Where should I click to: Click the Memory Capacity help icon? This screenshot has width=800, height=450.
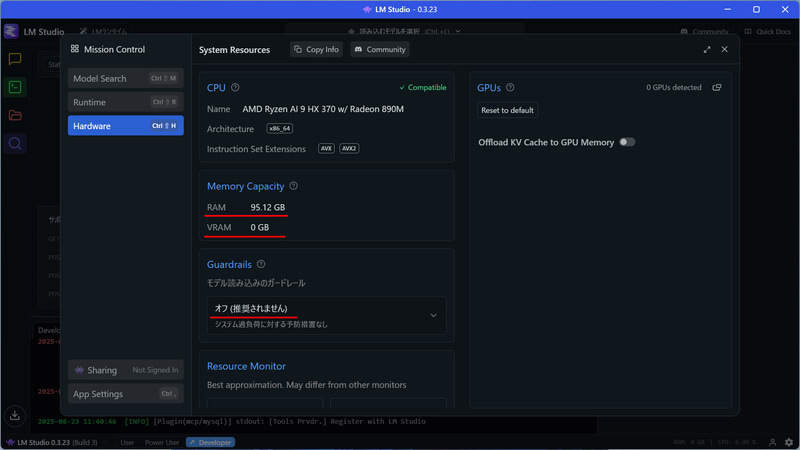click(293, 186)
